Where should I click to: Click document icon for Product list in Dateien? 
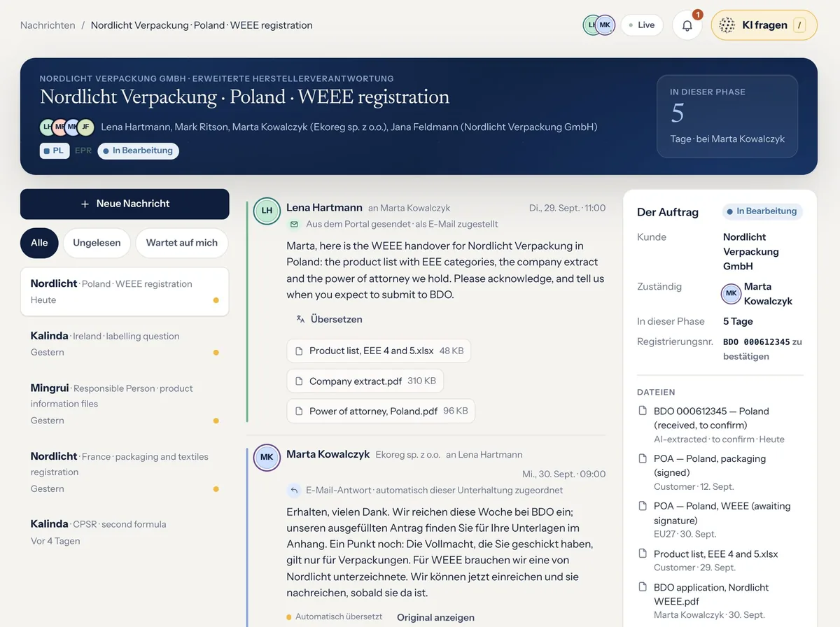click(643, 554)
